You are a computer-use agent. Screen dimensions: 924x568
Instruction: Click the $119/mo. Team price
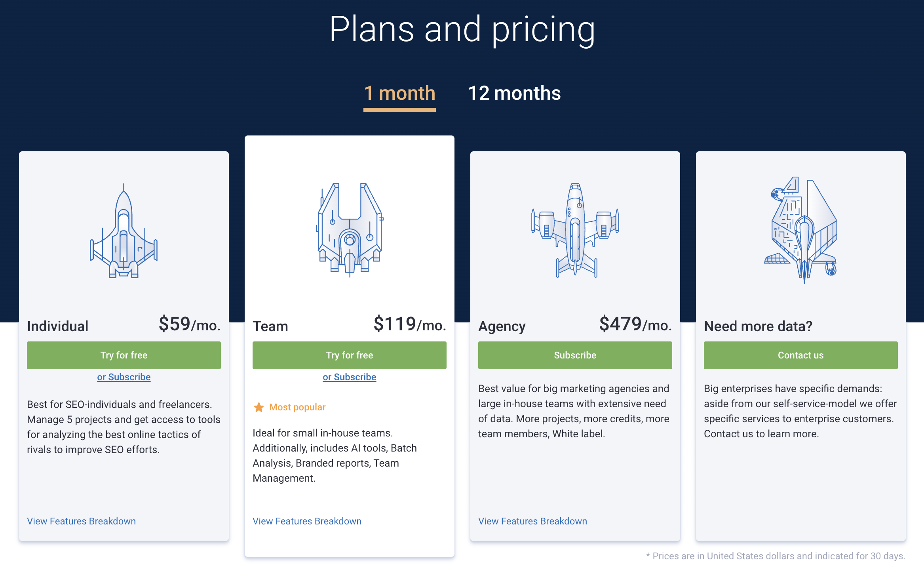coord(410,324)
